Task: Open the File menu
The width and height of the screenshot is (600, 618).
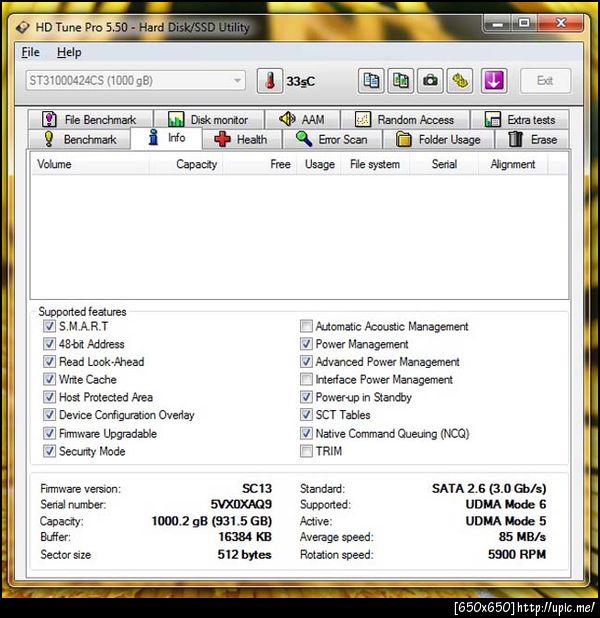Action: pos(30,52)
